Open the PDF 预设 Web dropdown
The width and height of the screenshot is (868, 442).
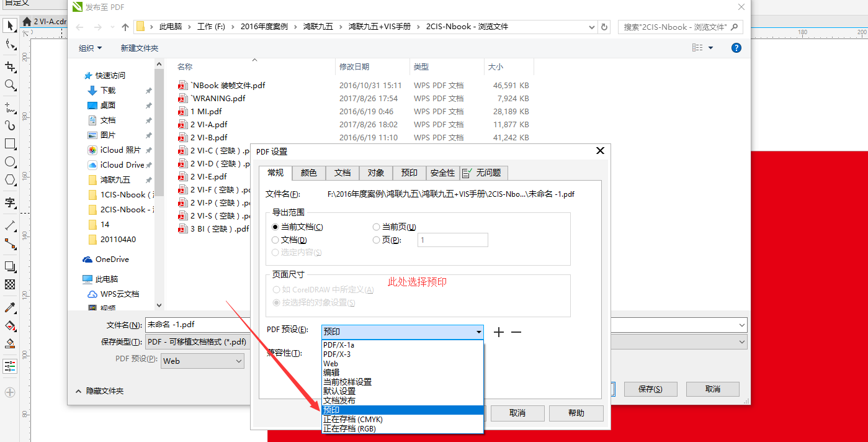click(x=203, y=361)
